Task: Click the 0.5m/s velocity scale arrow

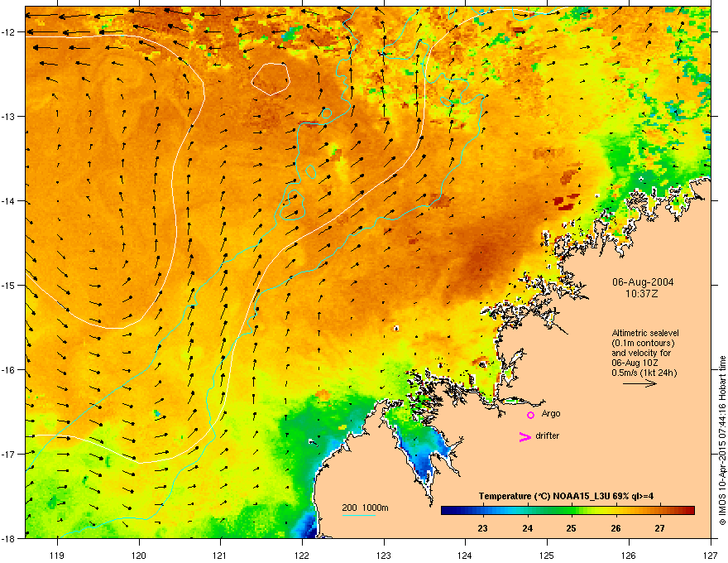Action: (639, 383)
